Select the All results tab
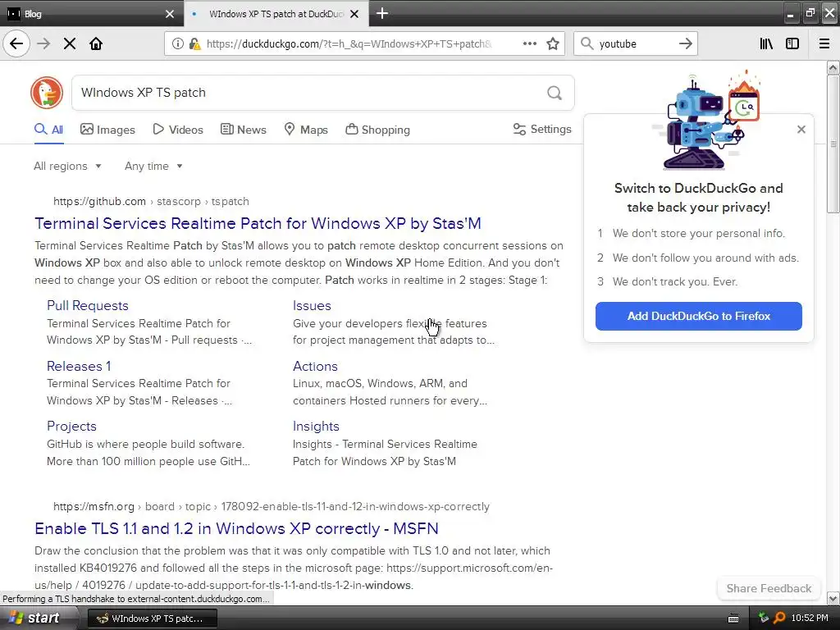840x630 pixels. coord(48,130)
